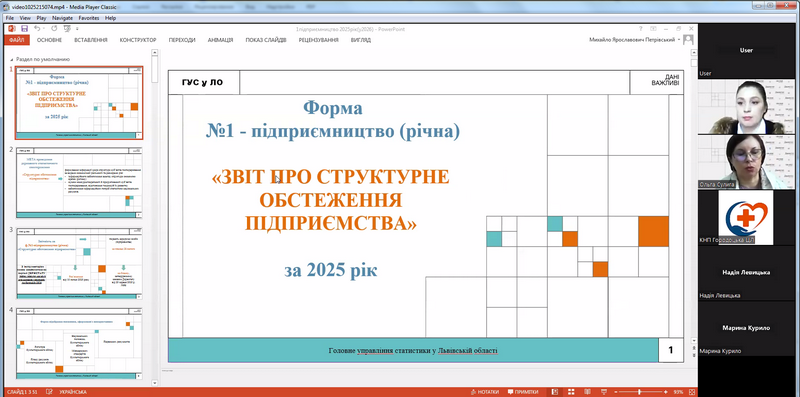Click slide editor scrollbar down arrow

pos(693,340)
